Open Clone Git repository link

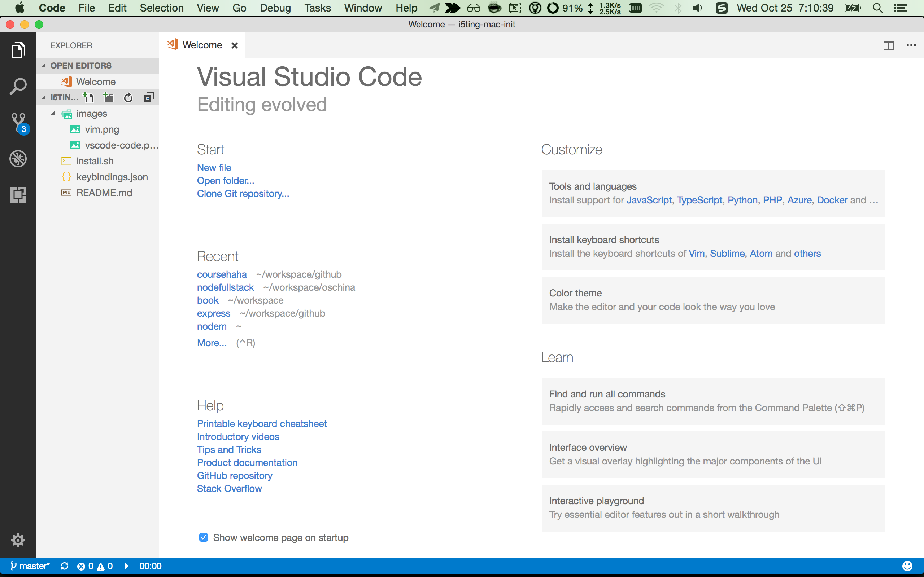(243, 193)
